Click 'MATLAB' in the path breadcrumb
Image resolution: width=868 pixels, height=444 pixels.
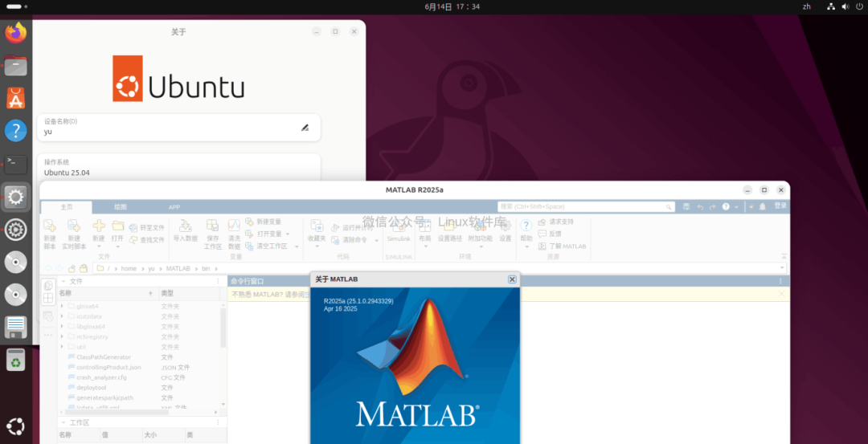[178, 269]
